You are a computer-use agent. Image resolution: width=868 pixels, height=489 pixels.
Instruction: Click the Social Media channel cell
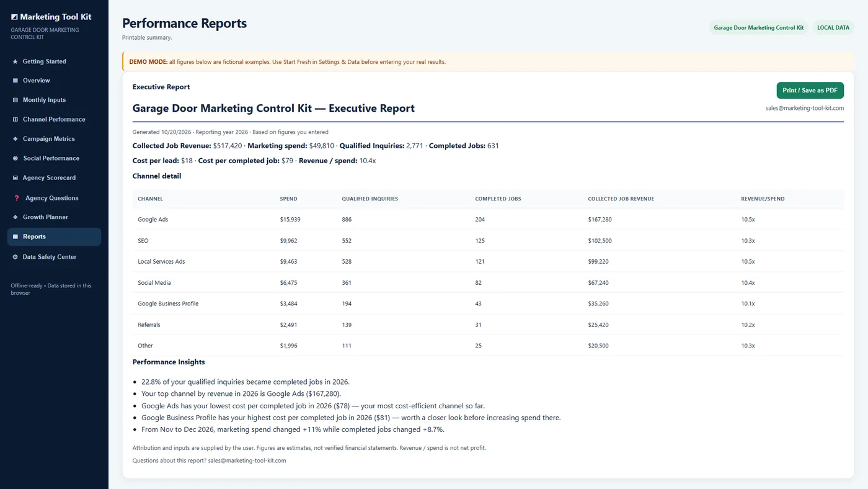point(154,283)
